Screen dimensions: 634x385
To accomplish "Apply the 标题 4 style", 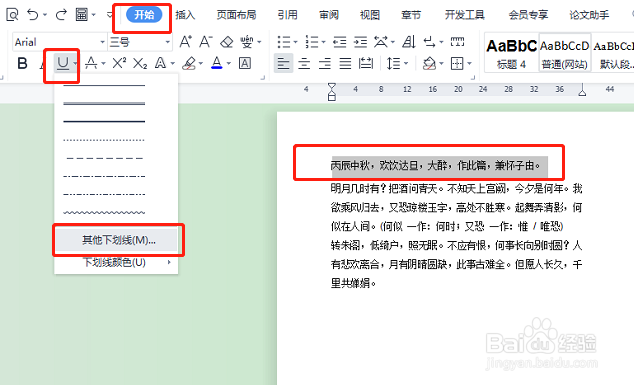I will [511, 53].
